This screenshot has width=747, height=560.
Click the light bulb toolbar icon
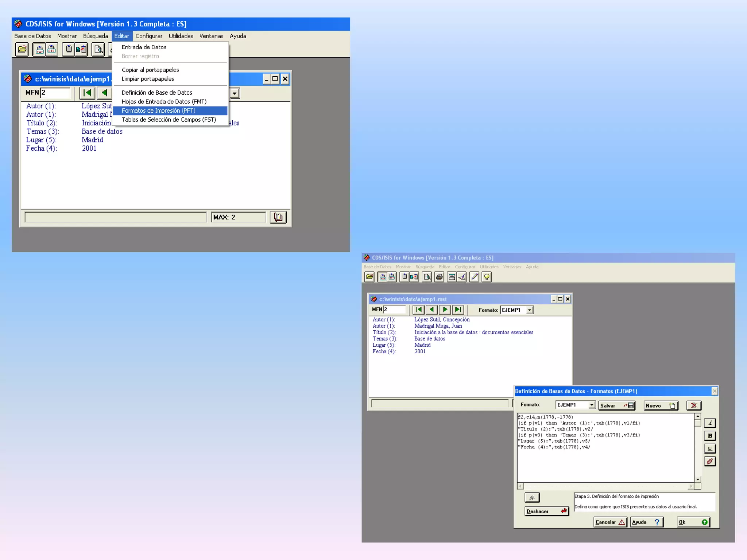[487, 277]
